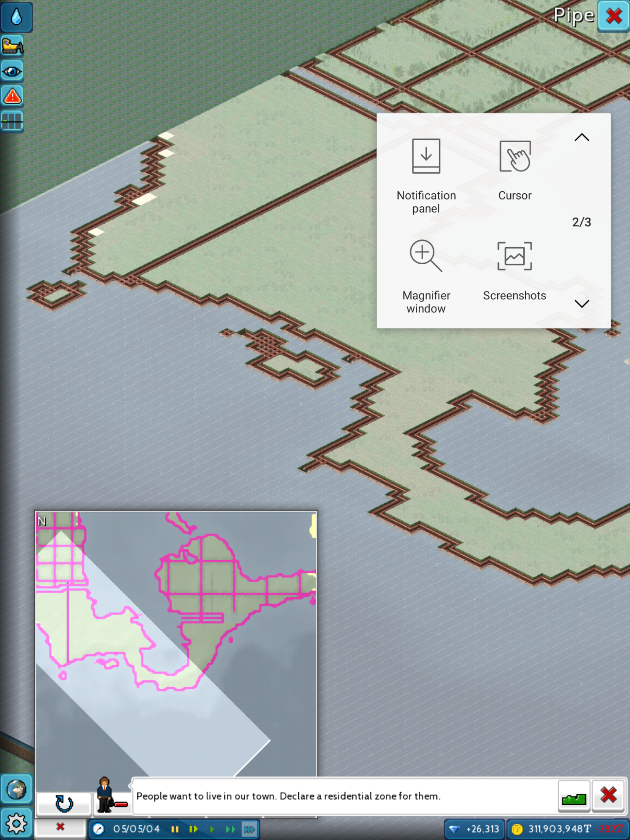
Task: Click the N north marker on minimap
Action: (42, 521)
